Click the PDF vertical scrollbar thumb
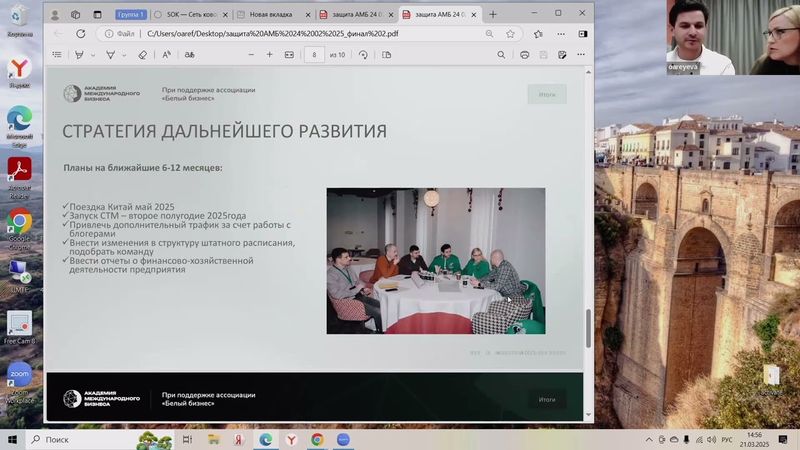This screenshot has width=800, height=450. point(588,329)
